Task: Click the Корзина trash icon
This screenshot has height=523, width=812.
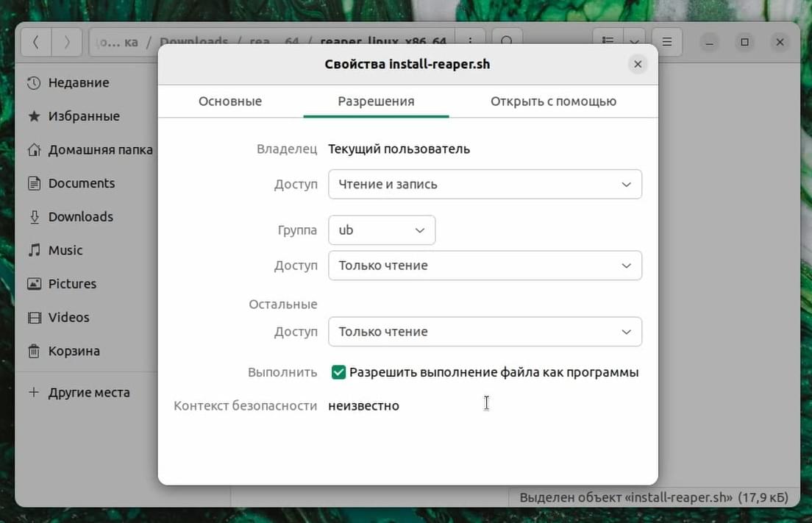Action: click(34, 351)
